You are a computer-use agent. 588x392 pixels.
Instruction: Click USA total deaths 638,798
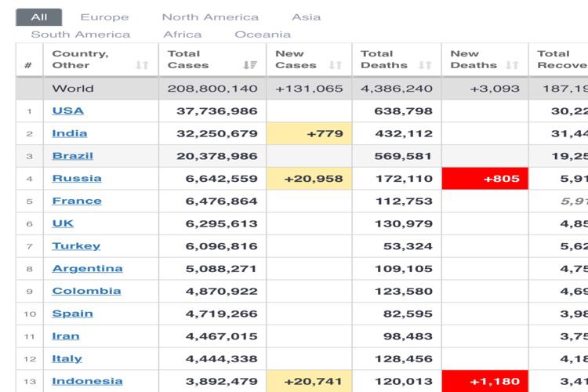click(x=404, y=111)
